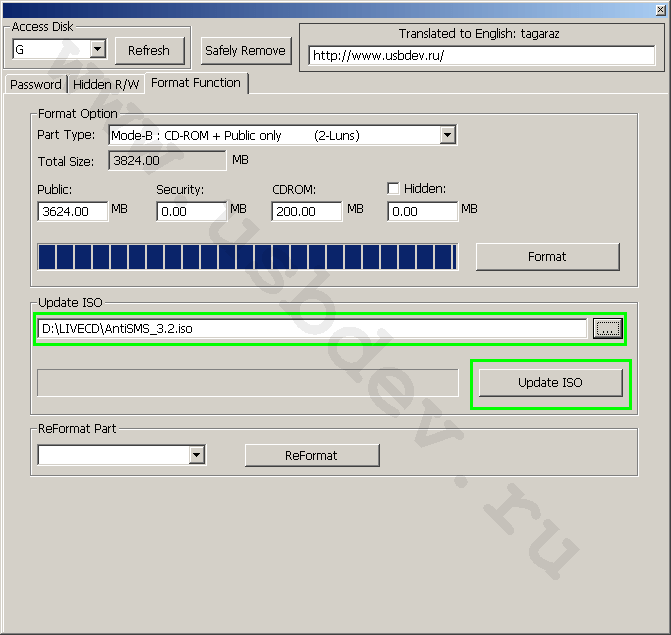Click the Refresh button

(149, 50)
